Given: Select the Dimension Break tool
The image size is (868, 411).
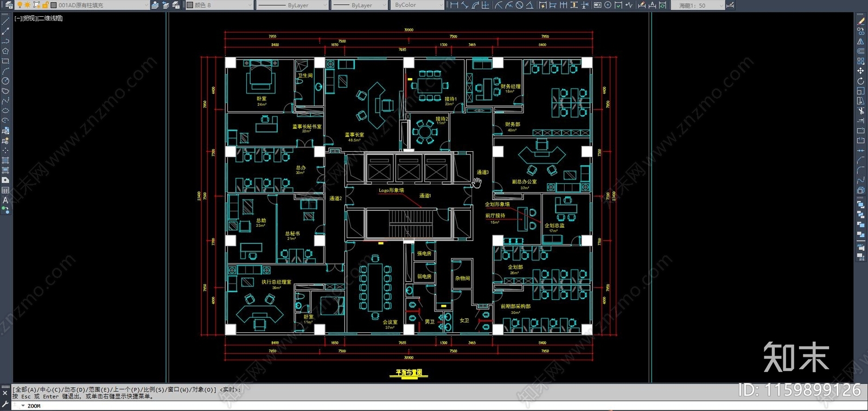Looking at the screenshot, I should 585,5.
